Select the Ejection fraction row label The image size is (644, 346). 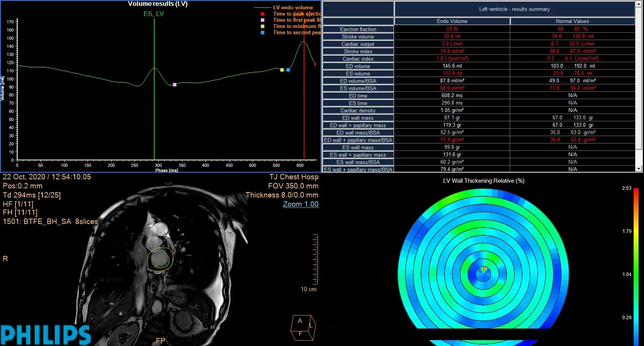[x=358, y=29]
